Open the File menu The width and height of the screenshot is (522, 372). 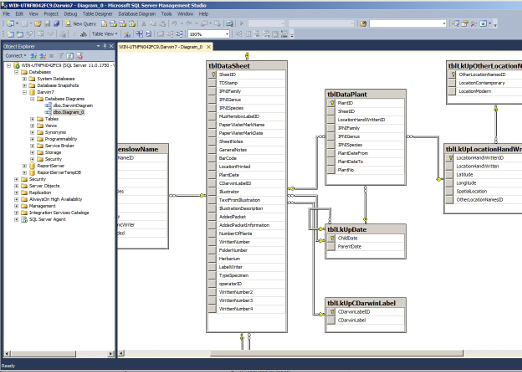[x=6, y=14]
